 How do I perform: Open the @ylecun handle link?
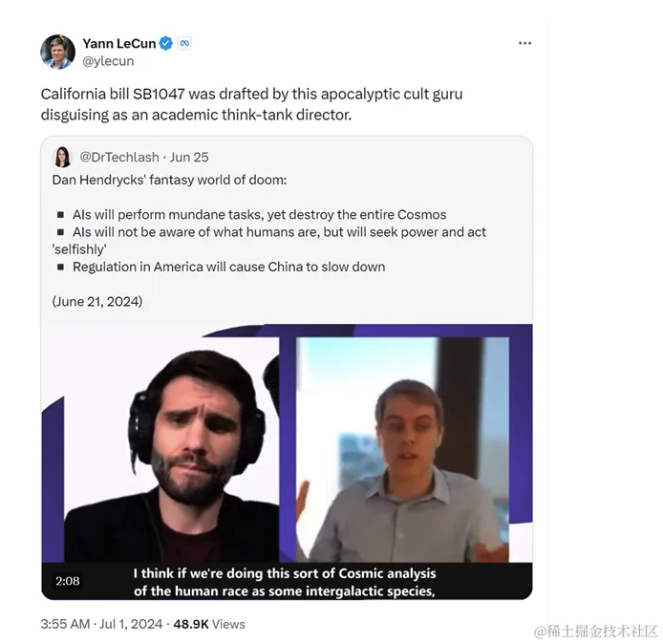pos(108,61)
